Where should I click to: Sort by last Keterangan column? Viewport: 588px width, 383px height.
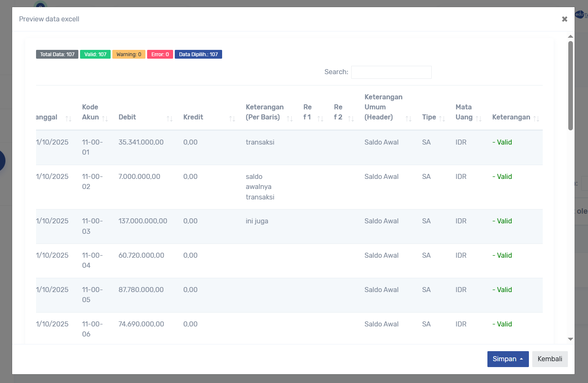515,117
